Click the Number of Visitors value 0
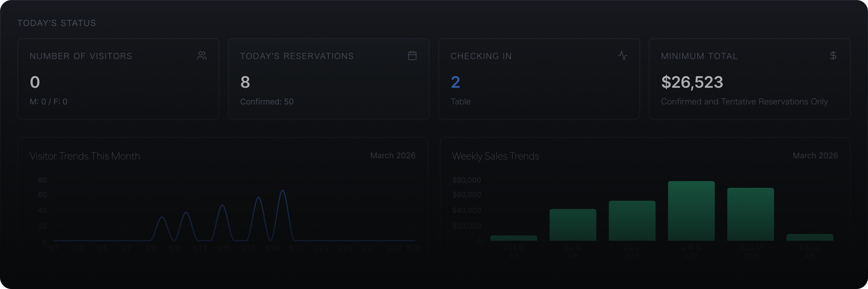Image resolution: width=868 pixels, height=289 pixels. (x=35, y=82)
